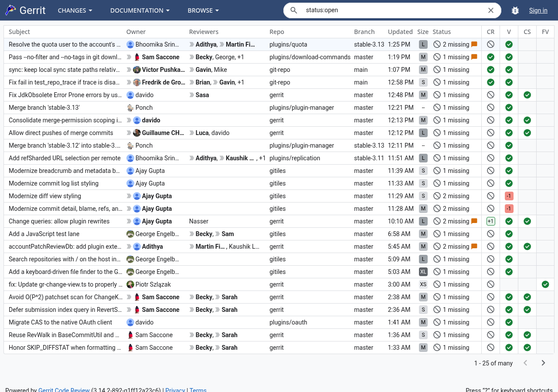Click the magnifier icon in the search bar
This screenshot has width=558, height=392.
pos(294,10)
